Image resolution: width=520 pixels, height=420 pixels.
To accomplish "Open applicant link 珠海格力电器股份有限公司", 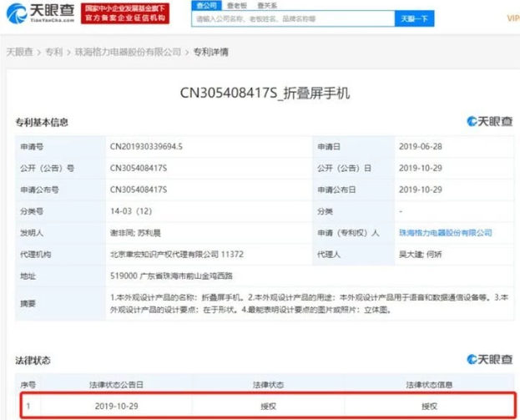I will click(x=446, y=233).
